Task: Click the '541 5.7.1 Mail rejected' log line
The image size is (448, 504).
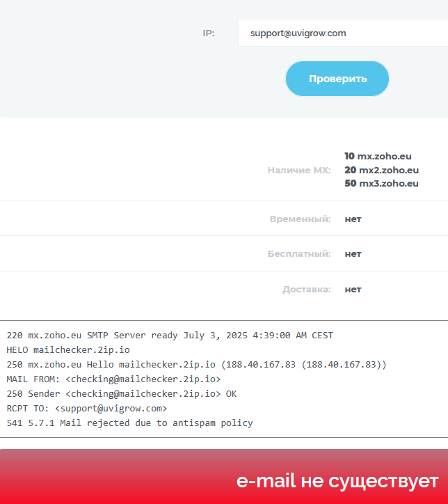Action: (x=130, y=423)
